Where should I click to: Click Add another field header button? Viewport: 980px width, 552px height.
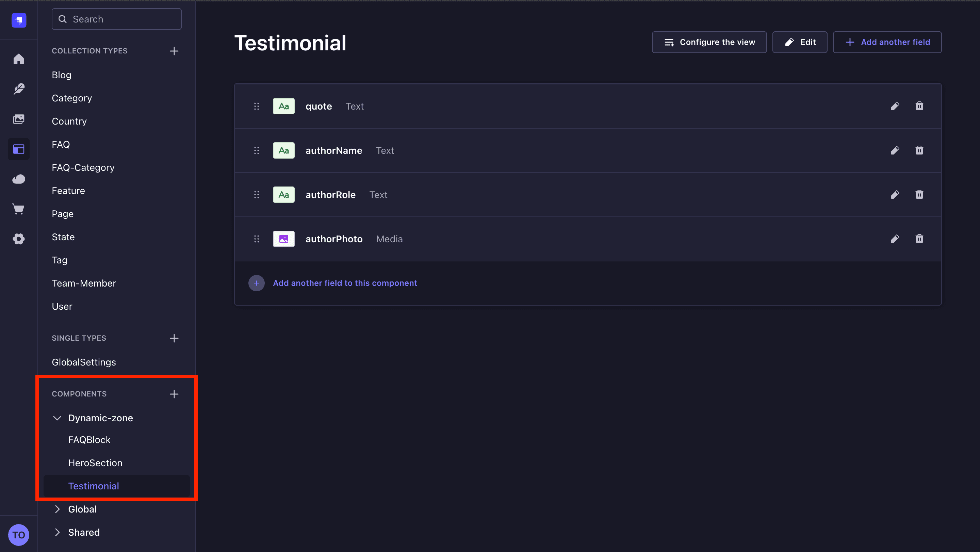[887, 42]
